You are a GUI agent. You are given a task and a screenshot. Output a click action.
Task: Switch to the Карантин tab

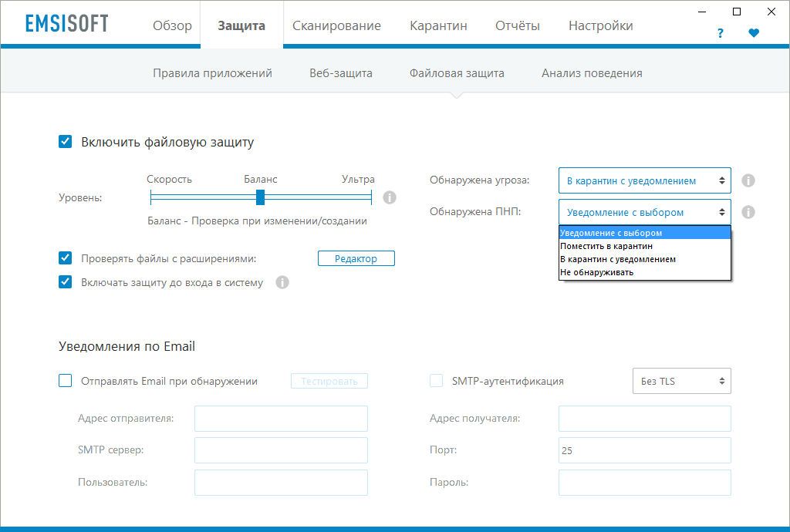click(438, 25)
